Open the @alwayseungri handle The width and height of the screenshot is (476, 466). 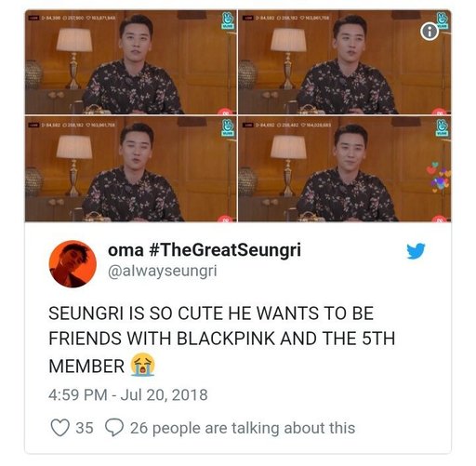point(163,272)
